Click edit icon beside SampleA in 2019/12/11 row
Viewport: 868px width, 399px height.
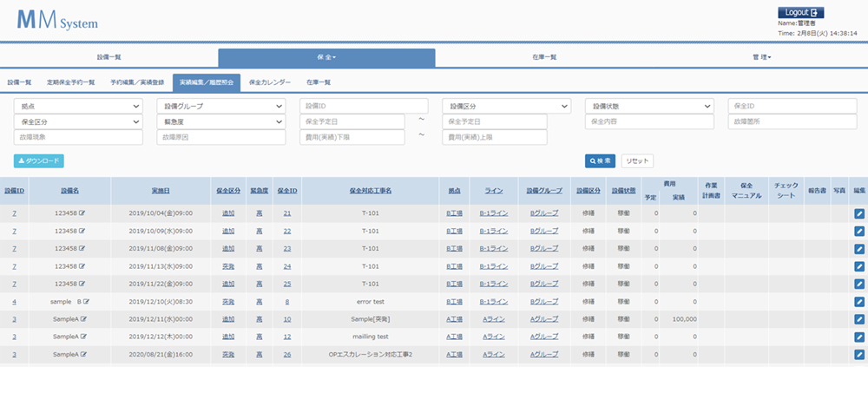point(82,319)
